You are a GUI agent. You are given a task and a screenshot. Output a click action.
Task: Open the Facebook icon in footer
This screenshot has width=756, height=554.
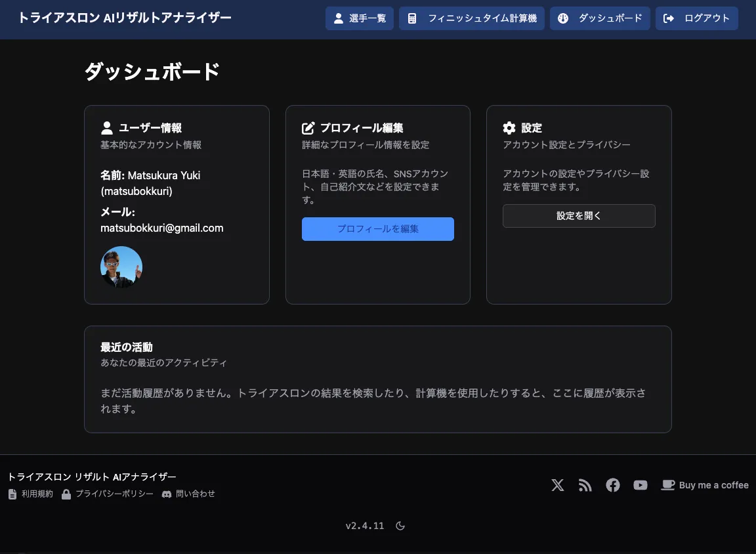pos(613,485)
